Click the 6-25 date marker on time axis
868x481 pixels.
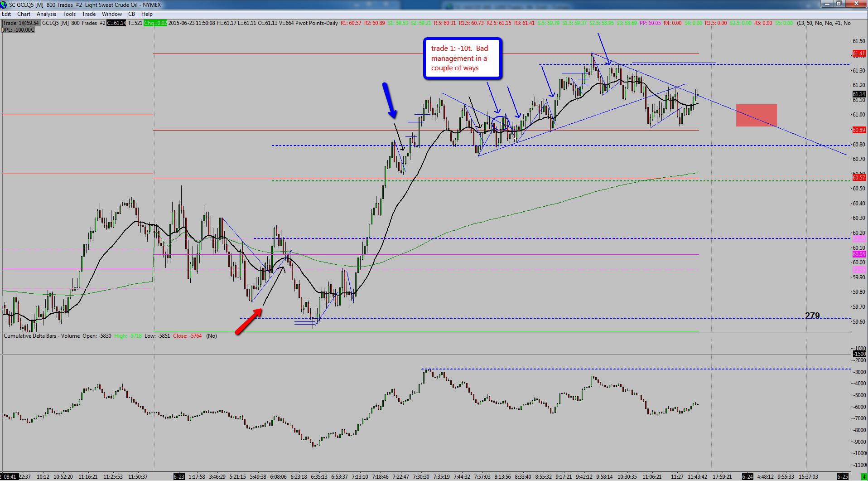click(x=843, y=477)
